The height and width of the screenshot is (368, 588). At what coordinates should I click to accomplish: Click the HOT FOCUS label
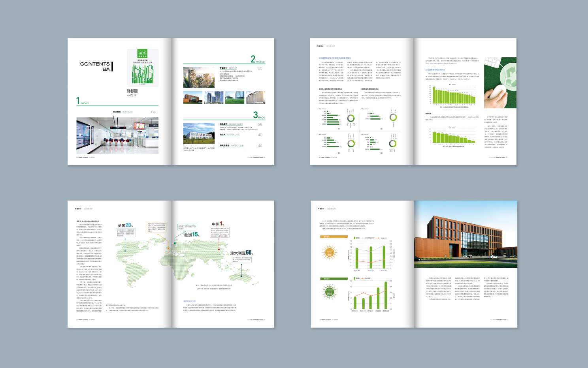[127, 112]
